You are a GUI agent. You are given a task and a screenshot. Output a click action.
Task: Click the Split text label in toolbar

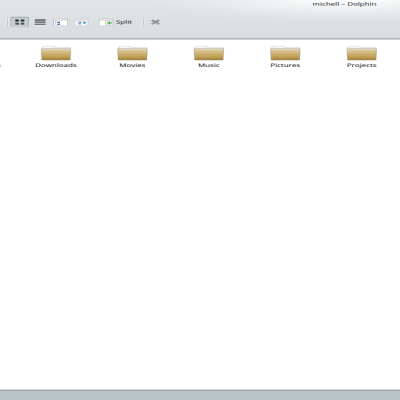tap(124, 22)
